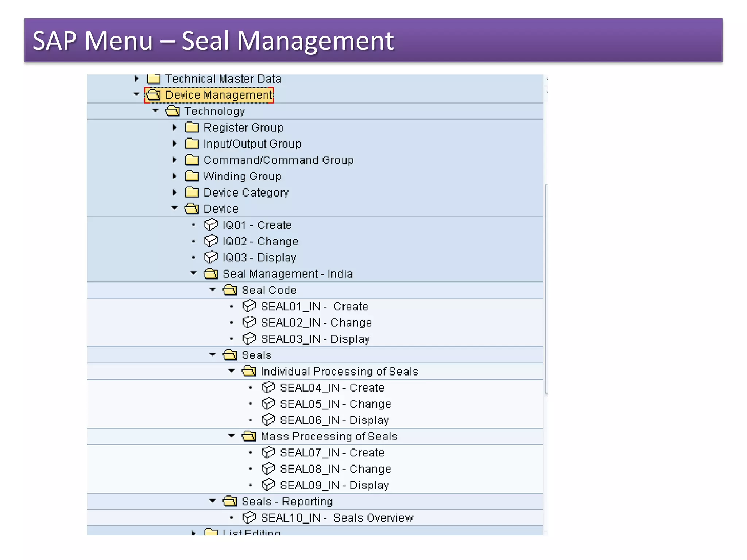Viewport: 747px width, 560px height.
Task: Click the Mass Processing of Seals folder icon
Action: 249,436
